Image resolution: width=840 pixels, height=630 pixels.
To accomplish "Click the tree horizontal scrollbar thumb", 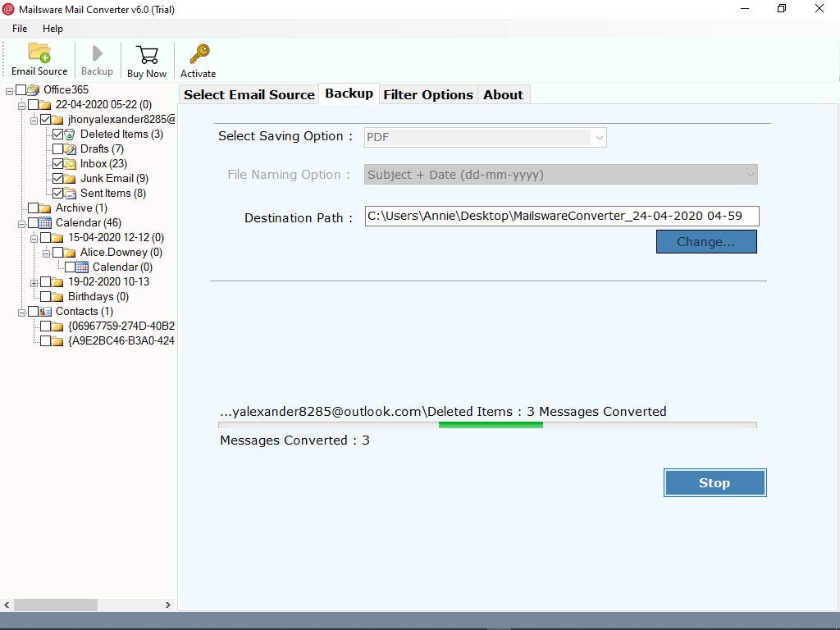I will pos(56,605).
